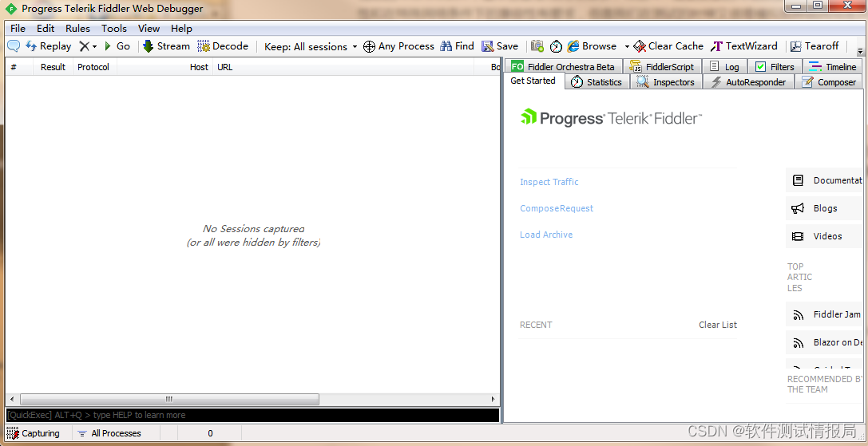Expand the Remove dropdown arrow

(95, 46)
